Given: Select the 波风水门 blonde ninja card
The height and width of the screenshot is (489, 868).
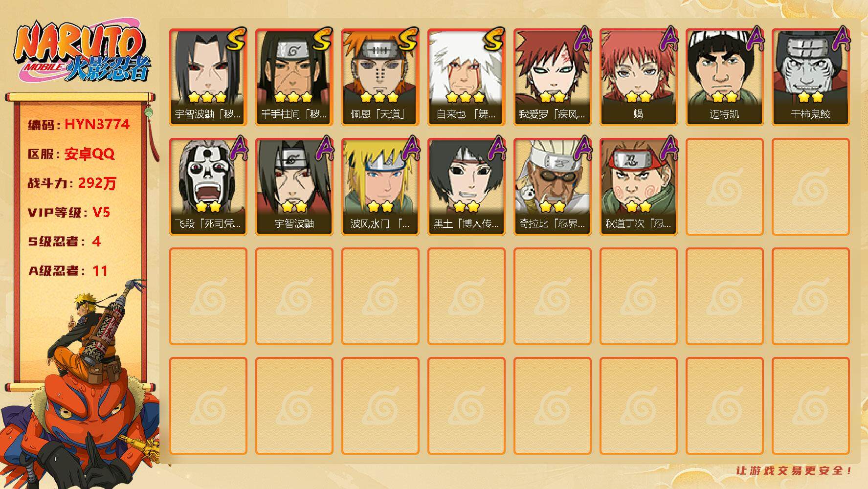Looking at the screenshot, I should (x=380, y=187).
